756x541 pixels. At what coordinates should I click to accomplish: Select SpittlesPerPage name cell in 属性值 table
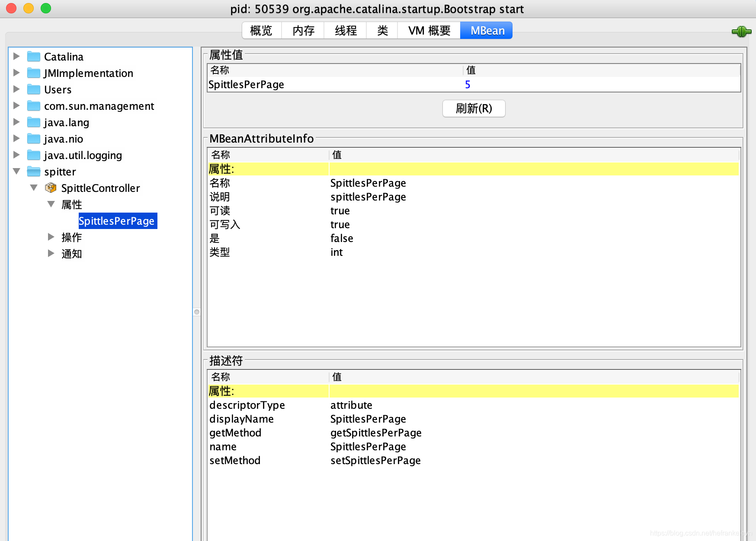pyautogui.click(x=335, y=85)
